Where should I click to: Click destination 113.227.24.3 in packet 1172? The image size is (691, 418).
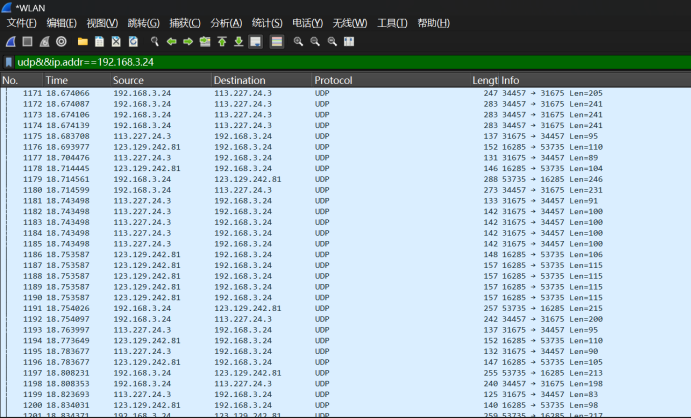point(243,104)
